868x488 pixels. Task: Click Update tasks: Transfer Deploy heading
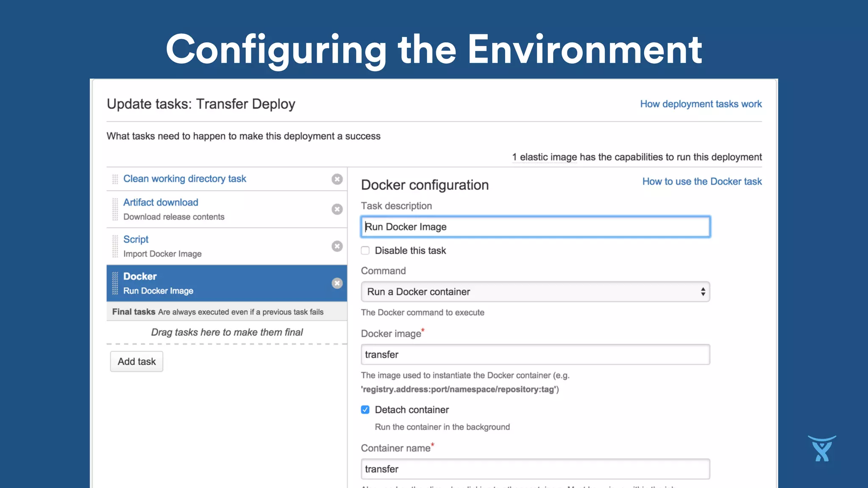coord(201,104)
